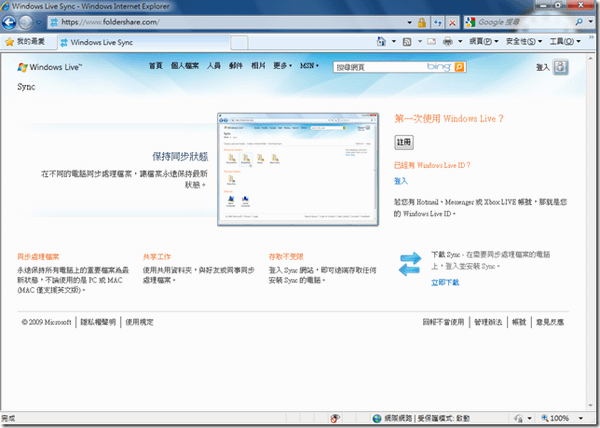This screenshot has height=428, width=600.
Task: Open the 意見反應 footer link
Action: [x=549, y=322]
